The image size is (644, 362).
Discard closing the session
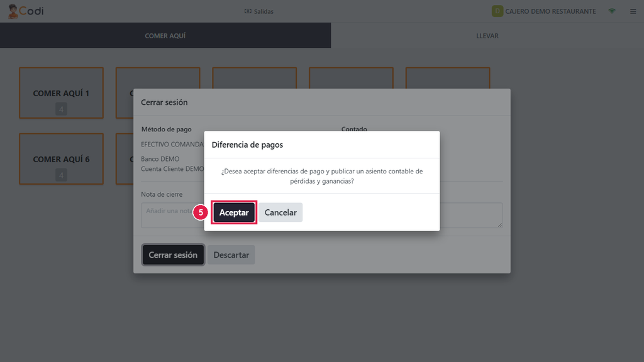click(231, 255)
